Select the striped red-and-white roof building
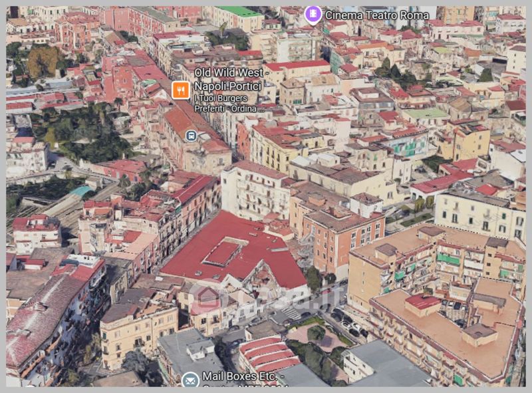Image resolution: width=532 pixels, height=393 pixels. [267, 352]
